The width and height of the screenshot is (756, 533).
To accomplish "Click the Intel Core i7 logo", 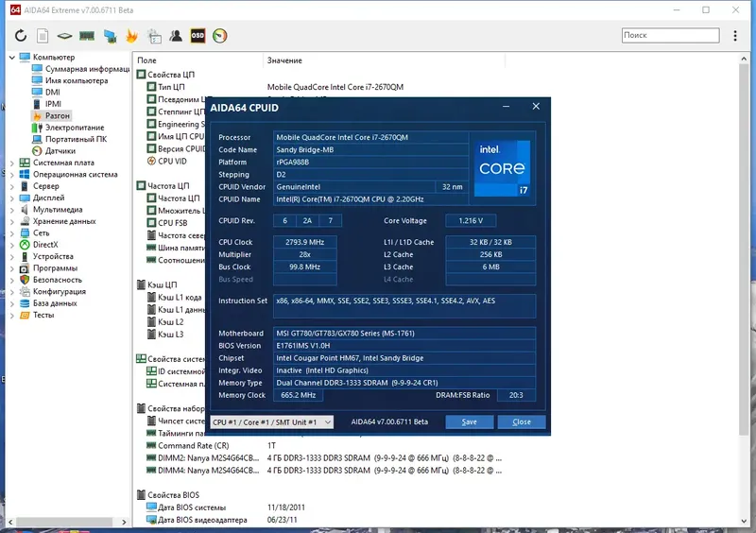I will 502,168.
